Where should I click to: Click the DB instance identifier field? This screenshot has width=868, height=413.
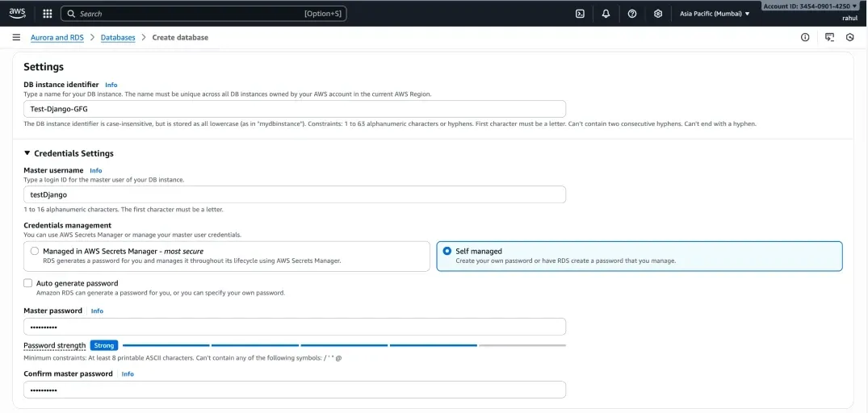[295, 109]
